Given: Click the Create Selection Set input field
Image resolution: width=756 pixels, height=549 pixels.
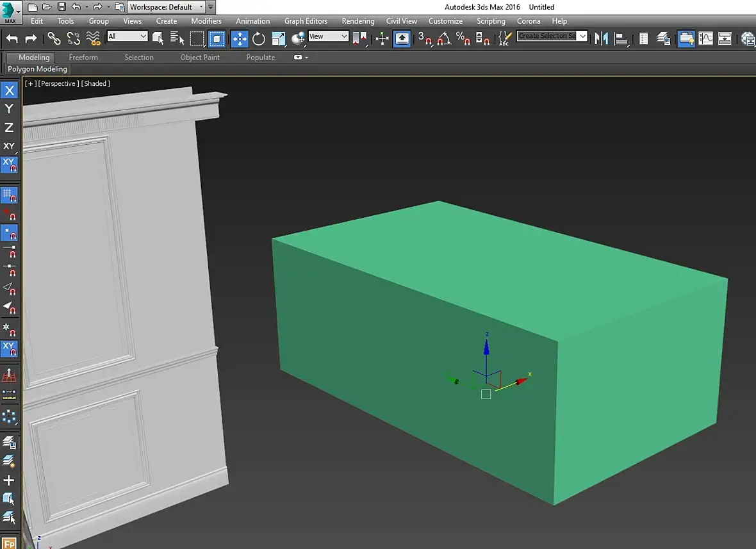Looking at the screenshot, I should [546, 36].
